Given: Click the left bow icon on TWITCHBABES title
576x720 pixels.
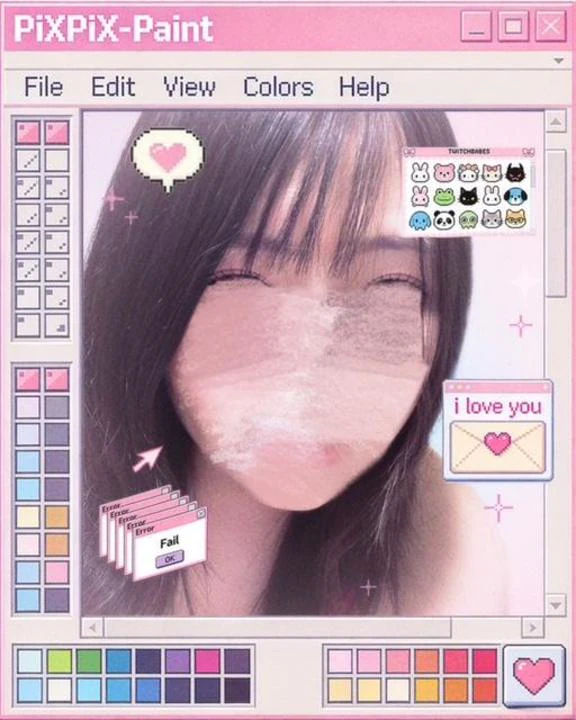Looking at the screenshot, I should pos(409,152).
